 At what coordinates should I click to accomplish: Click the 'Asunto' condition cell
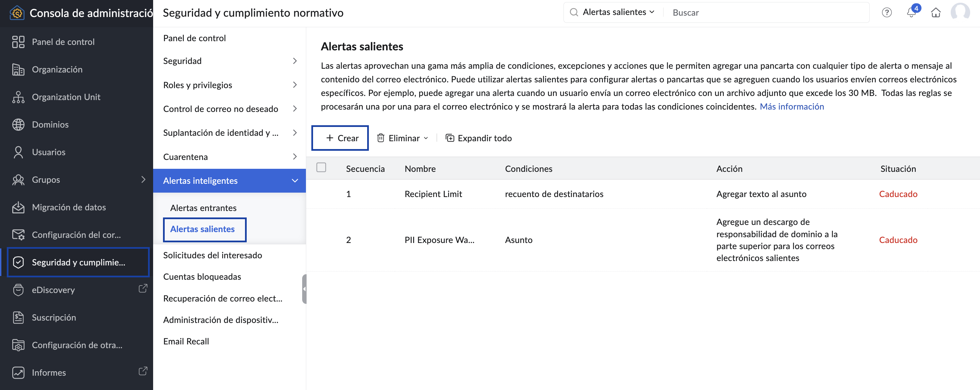(x=519, y=240)
